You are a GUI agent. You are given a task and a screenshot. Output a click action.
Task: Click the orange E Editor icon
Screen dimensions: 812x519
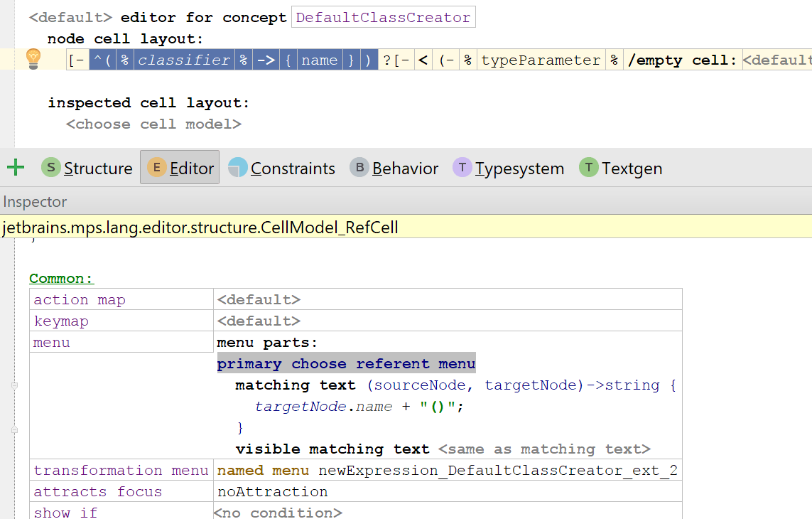pos(157,168)
